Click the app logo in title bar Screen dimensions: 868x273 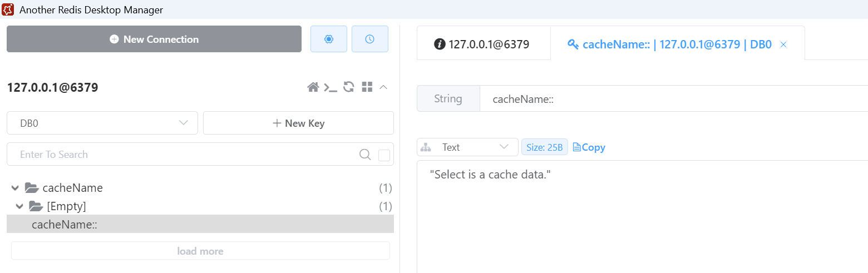8,9
